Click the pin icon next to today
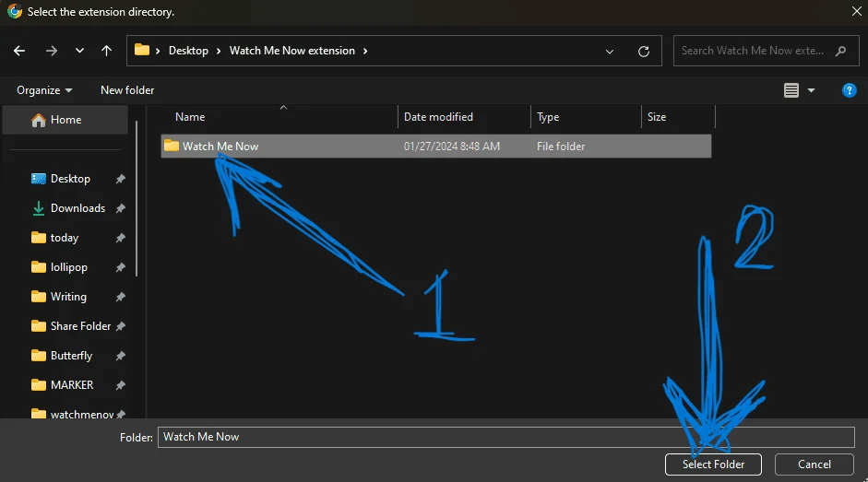Screen dimensions: 868x482 pyautogui.click(x=120, y=238)
